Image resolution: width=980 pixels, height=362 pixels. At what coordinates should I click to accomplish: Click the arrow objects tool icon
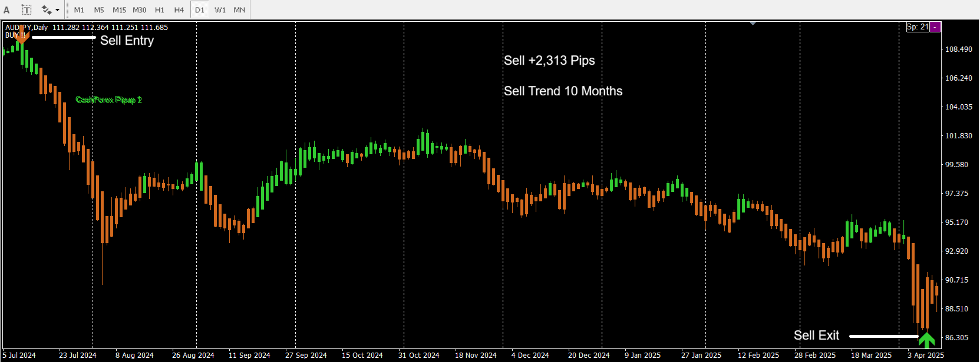coord(47,10)
